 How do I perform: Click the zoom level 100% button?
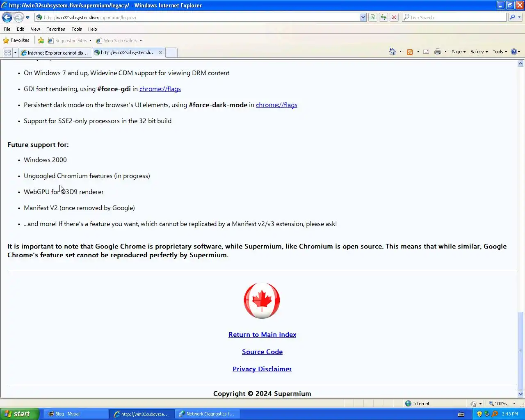click(x=498, y=404)
